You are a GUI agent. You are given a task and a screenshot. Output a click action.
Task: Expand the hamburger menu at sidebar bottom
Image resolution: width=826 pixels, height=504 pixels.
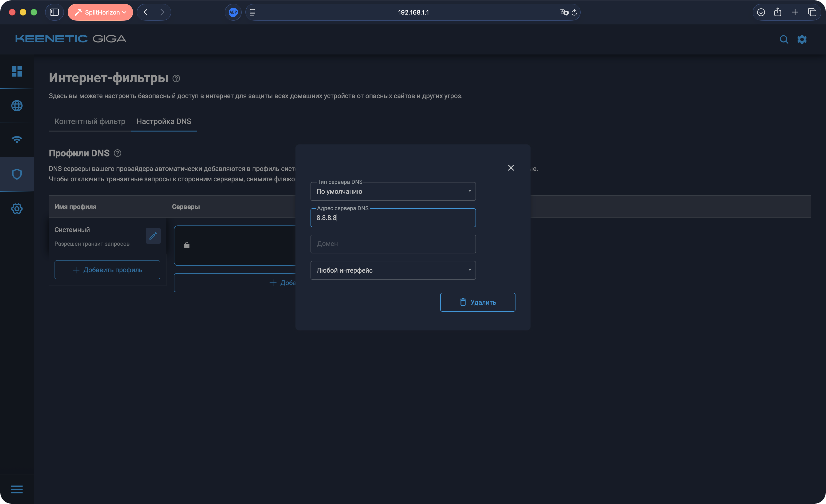tap(17, 489)
